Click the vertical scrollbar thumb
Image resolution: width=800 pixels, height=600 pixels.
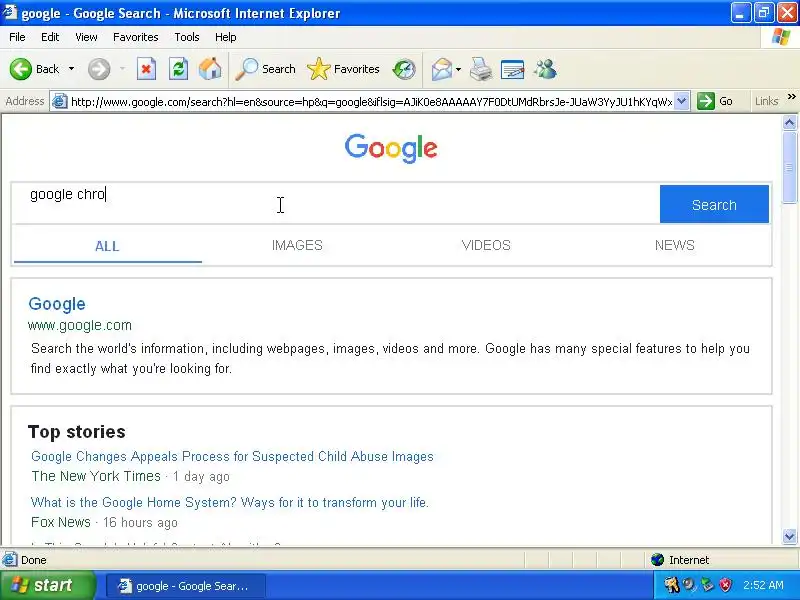click(x=789, y=167)
